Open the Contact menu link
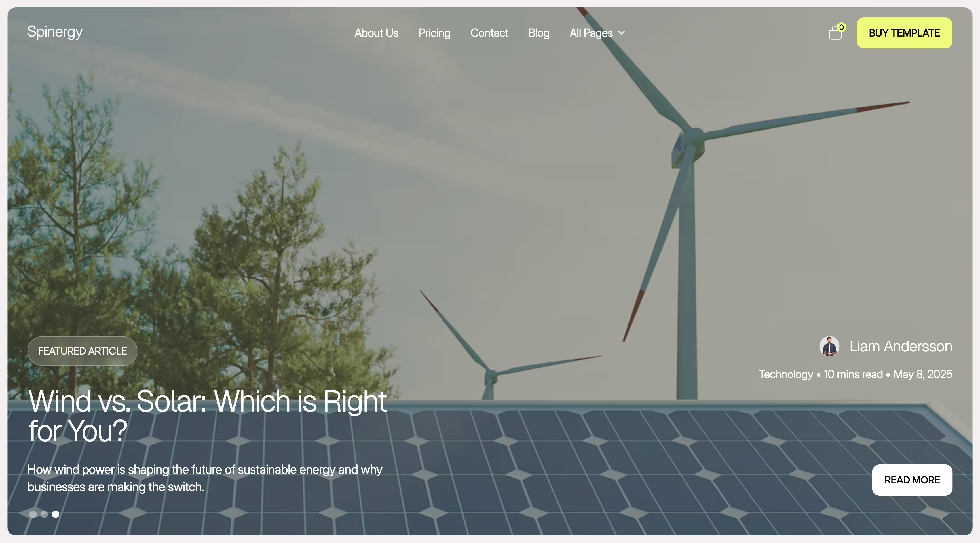 click(489, 33)
